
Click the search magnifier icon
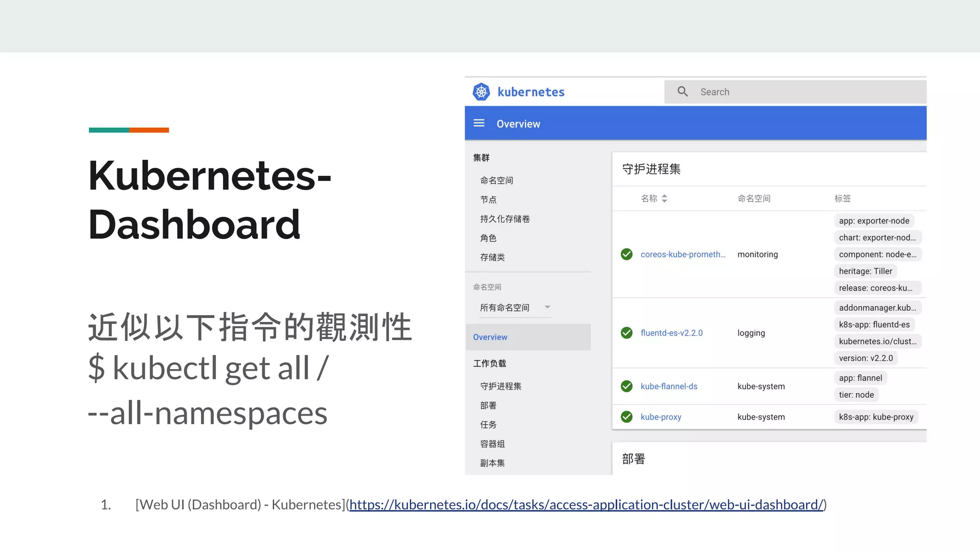pos(682,91)
